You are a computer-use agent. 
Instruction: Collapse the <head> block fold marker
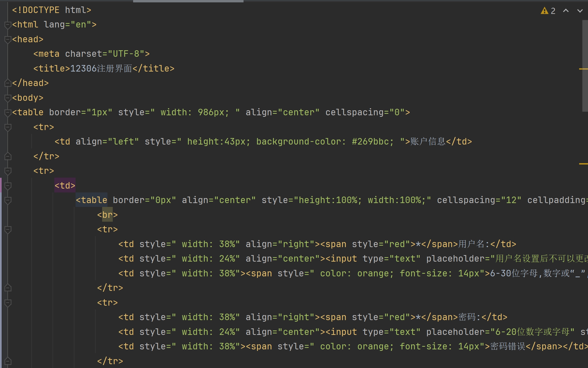[x=8, y=40]
